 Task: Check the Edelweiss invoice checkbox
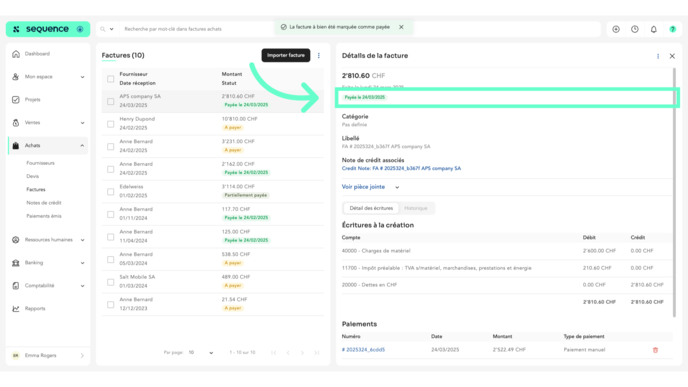[111, 192]
